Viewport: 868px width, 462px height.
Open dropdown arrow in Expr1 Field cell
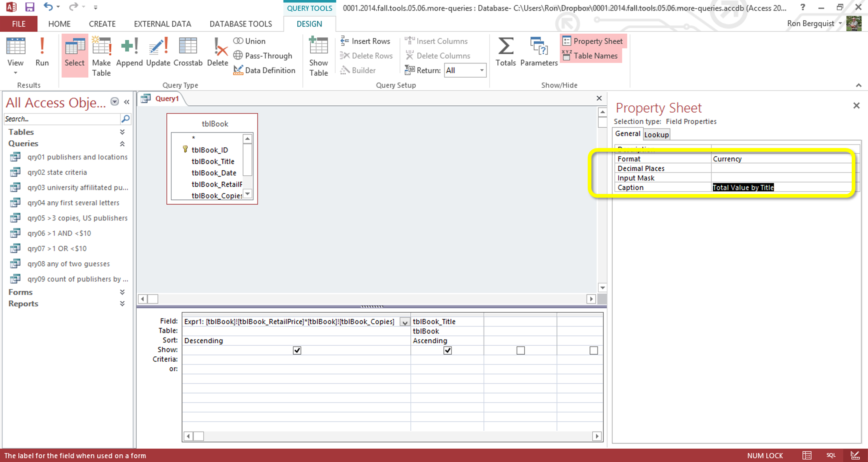point(405,322)
